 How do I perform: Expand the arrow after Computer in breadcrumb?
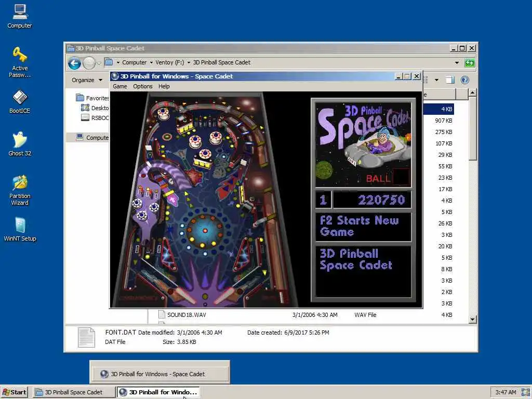[x=151, y=62]
